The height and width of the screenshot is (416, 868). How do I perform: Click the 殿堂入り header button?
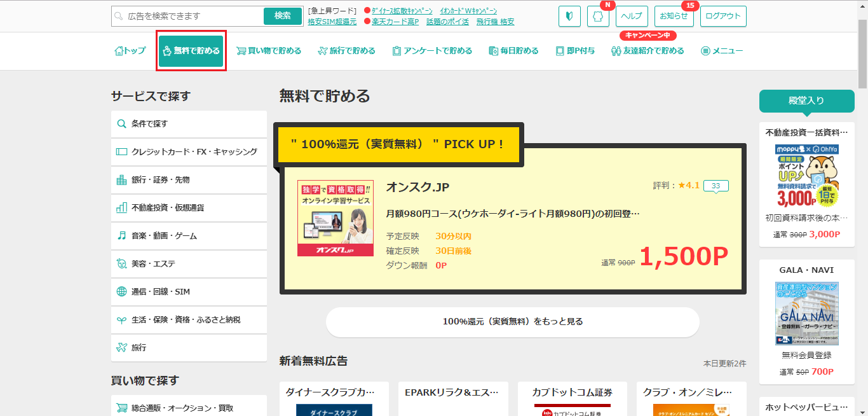pos(807,101)
